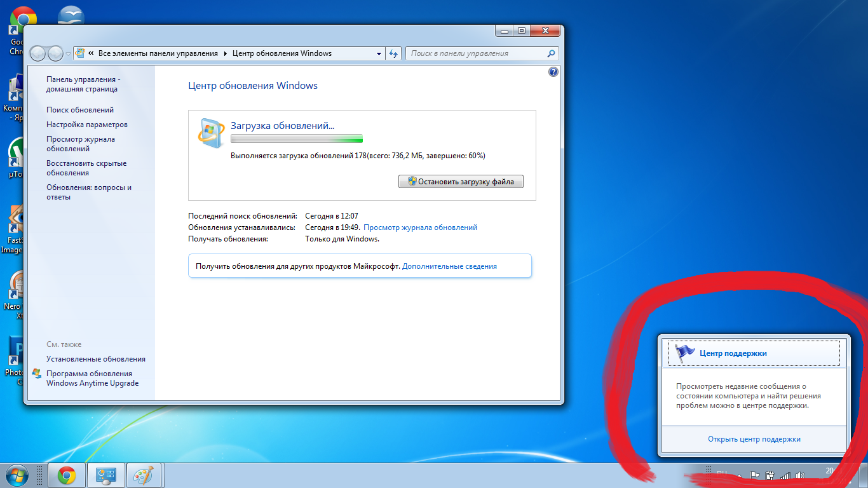This screenshot has width=868, height=488.
Task: Click the 'Поиск в панели управления' search field
Action: [x=477, y=53]
